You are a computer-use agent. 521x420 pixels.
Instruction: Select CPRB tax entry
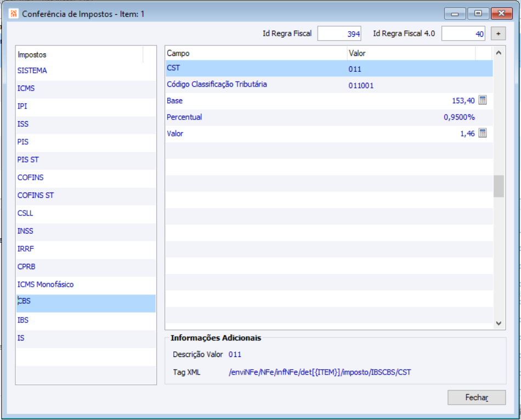click(86, 267)
